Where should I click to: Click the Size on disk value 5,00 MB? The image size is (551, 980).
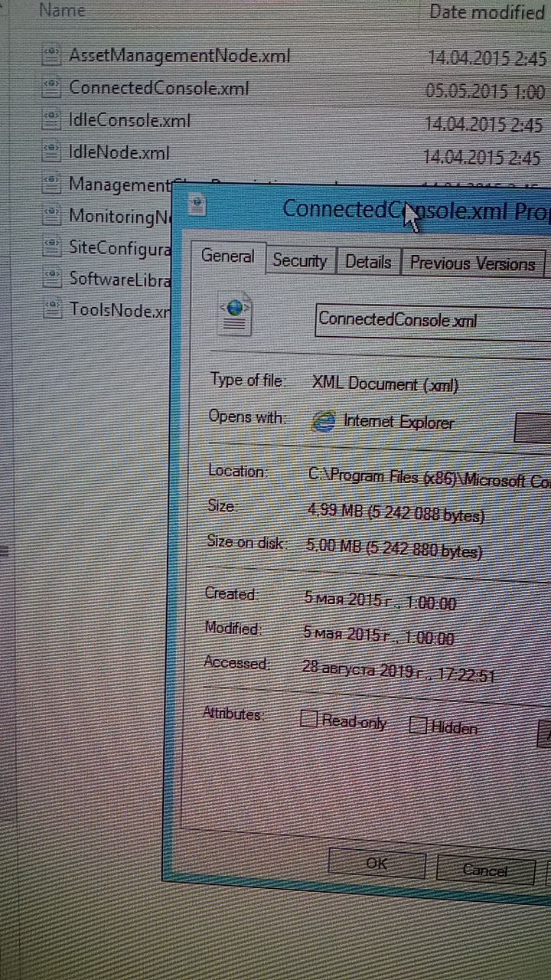pyautogui.click(x=393, y=548)
